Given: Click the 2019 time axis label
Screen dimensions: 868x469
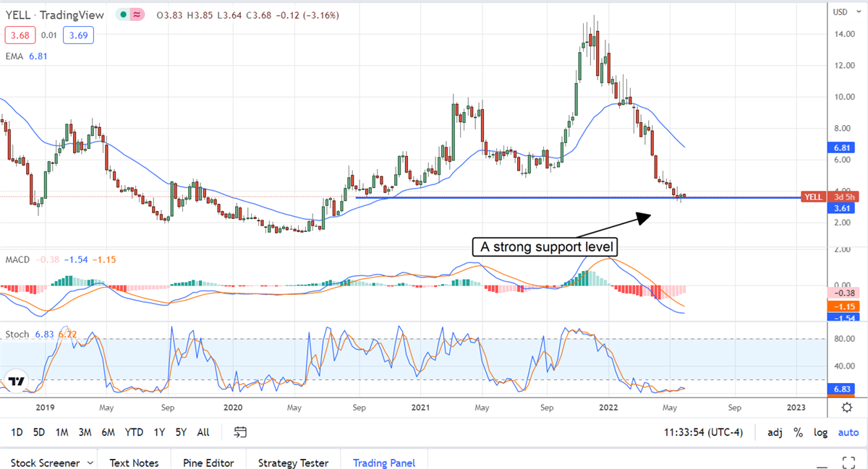Looking at the screenshot, I should click(x=45, y=407).
